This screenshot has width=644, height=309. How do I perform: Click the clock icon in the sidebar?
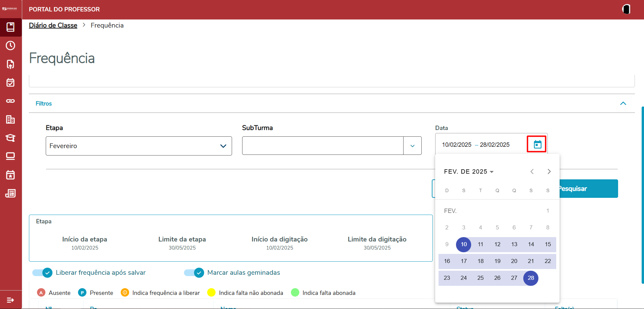[10, 46]
